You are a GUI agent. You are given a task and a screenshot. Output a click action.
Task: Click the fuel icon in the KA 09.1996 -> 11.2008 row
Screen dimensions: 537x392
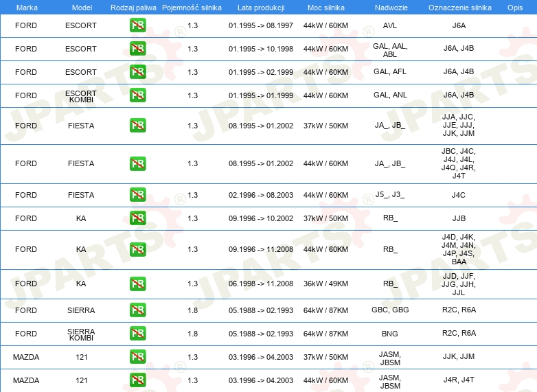137,250
